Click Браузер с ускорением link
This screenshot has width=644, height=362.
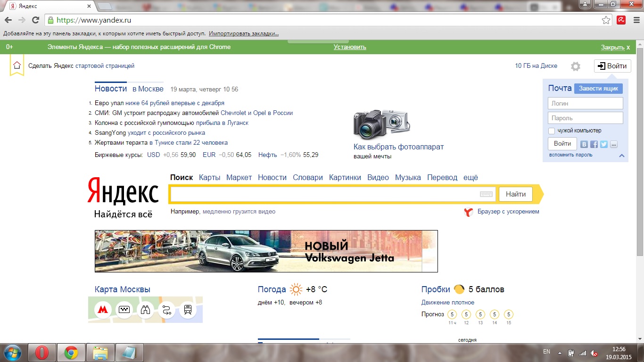tap(508, 212)
